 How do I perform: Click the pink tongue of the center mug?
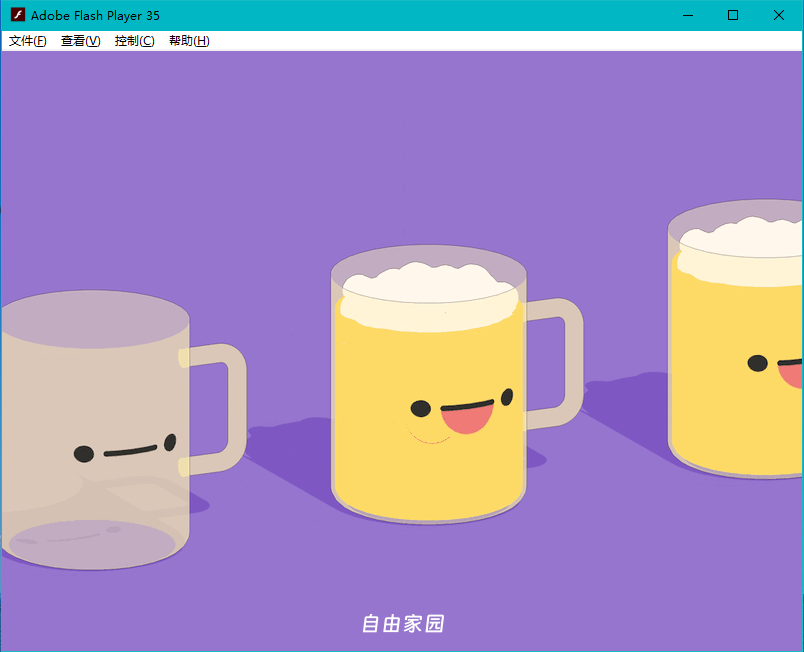(x=468, y=418)
